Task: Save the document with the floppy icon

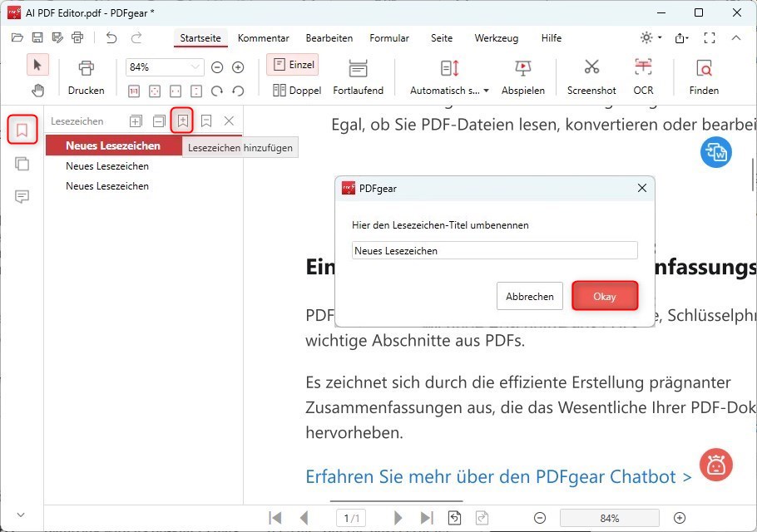Action: [37, 37]
